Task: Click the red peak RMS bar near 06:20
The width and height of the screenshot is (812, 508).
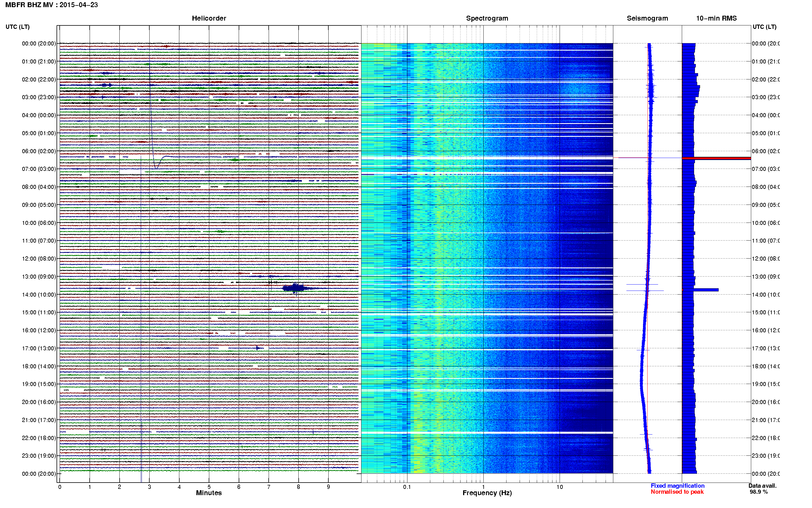Action: coord(716,158)
